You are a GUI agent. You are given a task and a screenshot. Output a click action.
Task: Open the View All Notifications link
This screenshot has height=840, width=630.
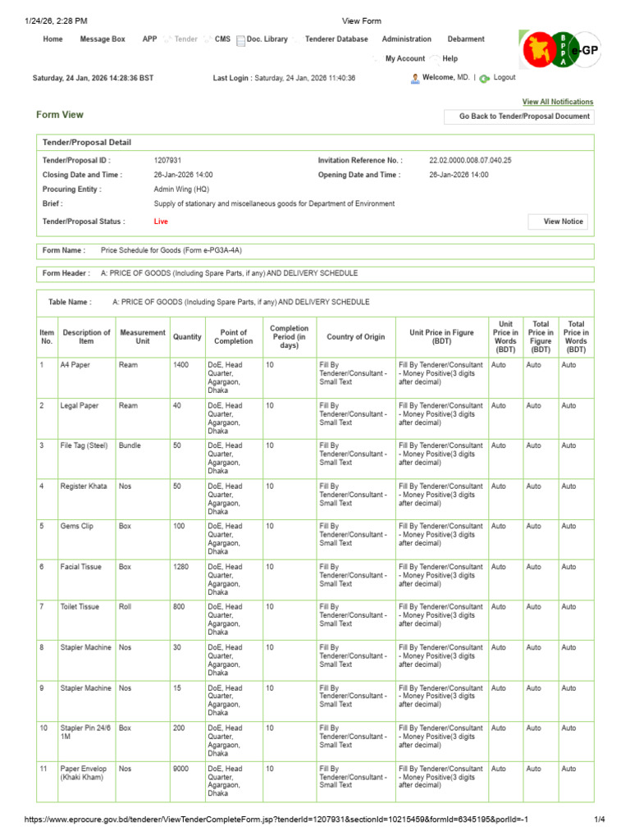click(558, 102)
